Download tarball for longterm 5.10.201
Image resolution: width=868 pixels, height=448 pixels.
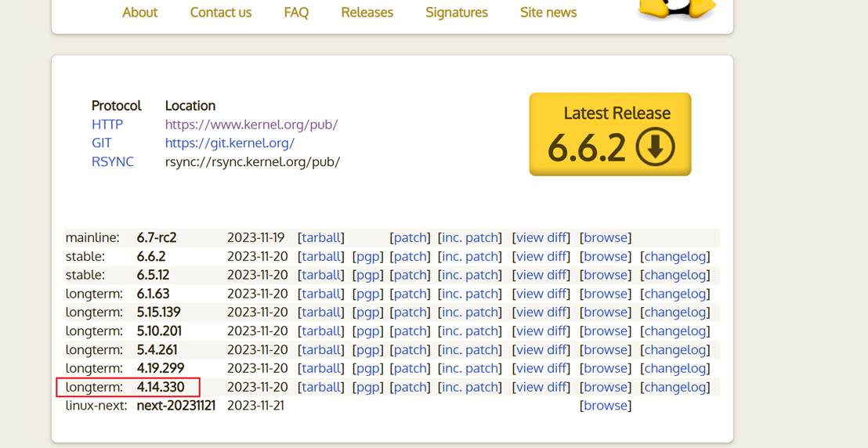(321, 331)
